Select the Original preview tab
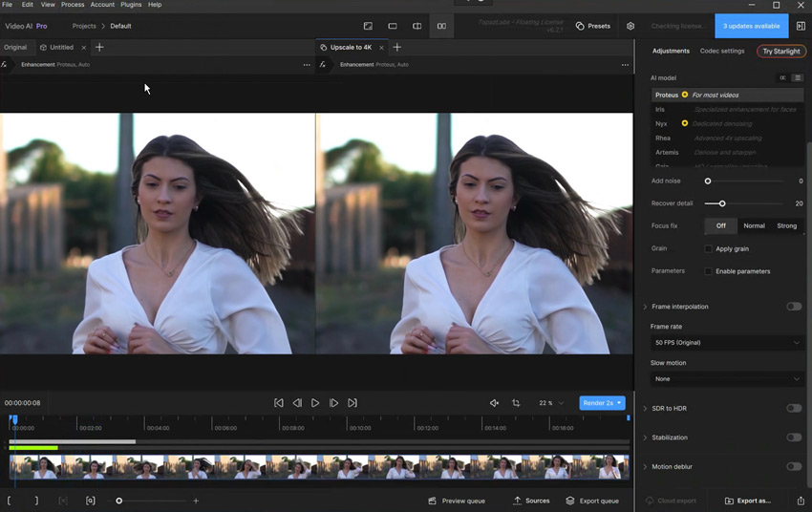Viewport: 812px width, 512px height. (x=15, y=47)
